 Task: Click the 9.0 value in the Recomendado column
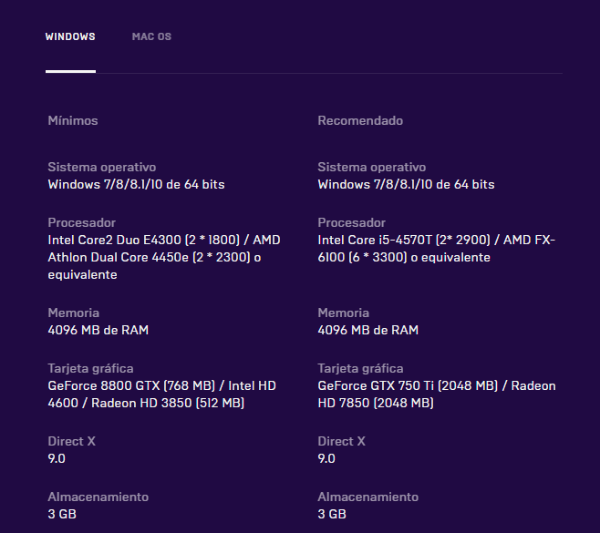click(x=326, y=458)
